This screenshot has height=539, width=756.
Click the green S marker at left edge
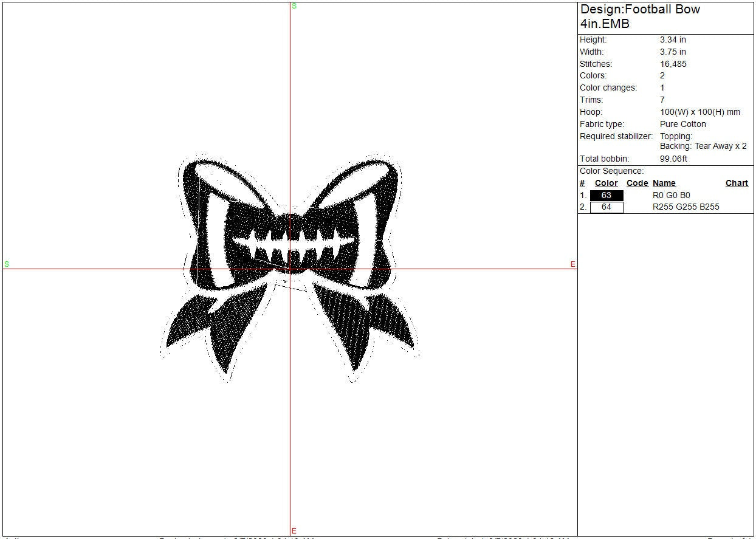point(7,264)
